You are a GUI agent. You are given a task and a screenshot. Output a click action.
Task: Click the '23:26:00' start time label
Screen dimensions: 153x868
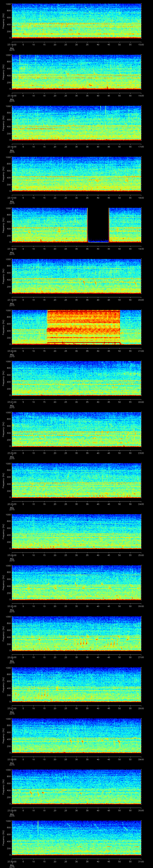point(12,657)
